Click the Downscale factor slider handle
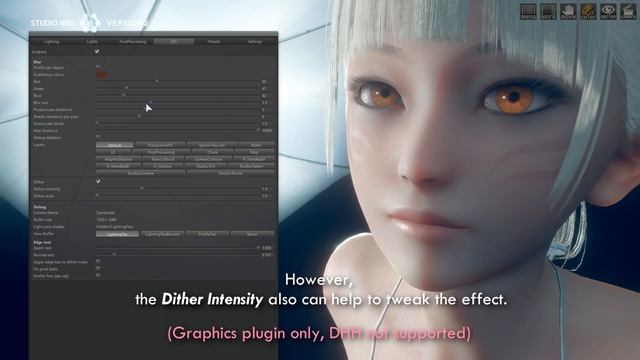640x360 pixels. 98,123
